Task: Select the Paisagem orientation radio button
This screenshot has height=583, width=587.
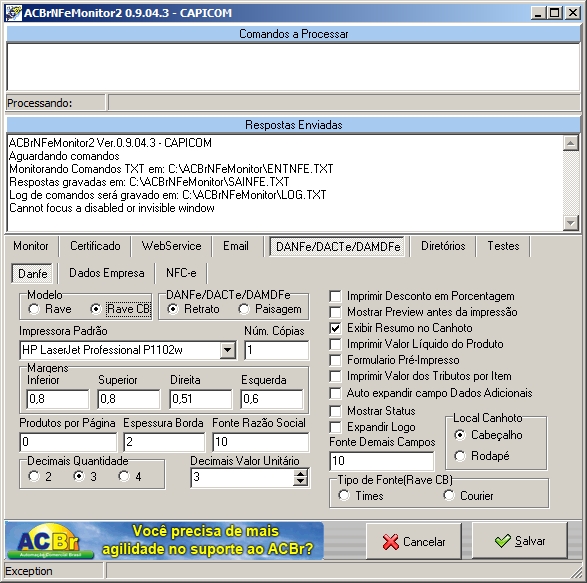Action: coord(244,309)
